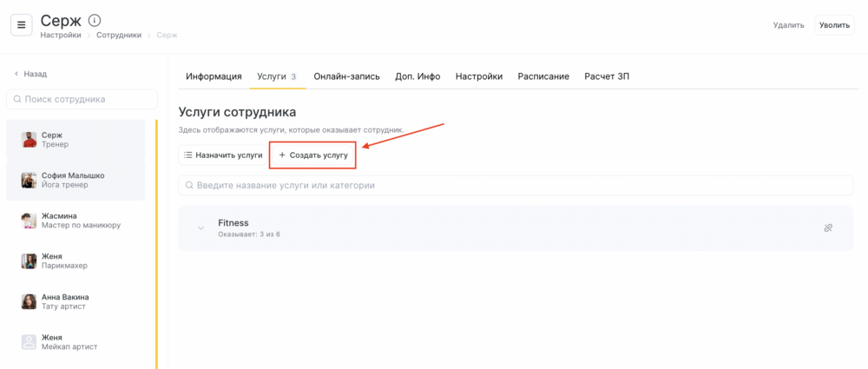868x369 pixels.
Task: Open the Доп. Инфо tab
Action: pos(418,76)
